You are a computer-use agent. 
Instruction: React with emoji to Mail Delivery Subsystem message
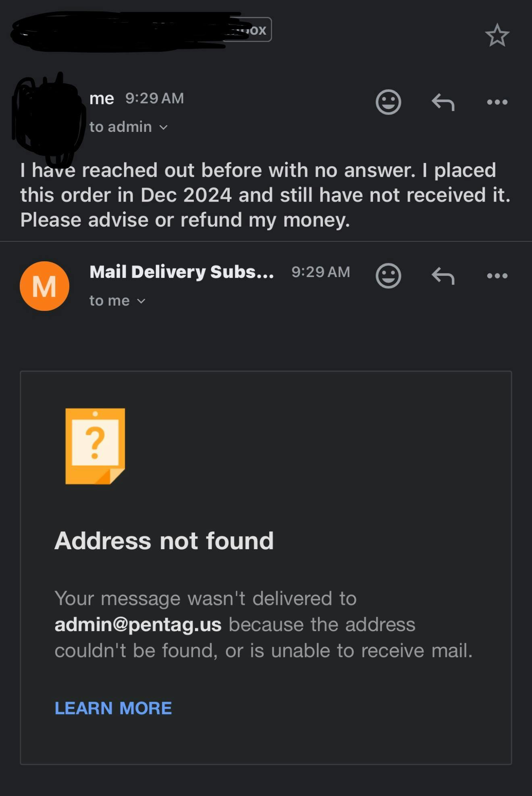[388, 276]
